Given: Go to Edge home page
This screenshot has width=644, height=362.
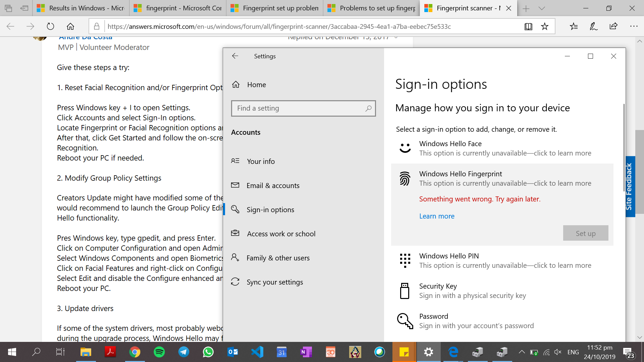Looking at the screenshot, I should (70, 26).
